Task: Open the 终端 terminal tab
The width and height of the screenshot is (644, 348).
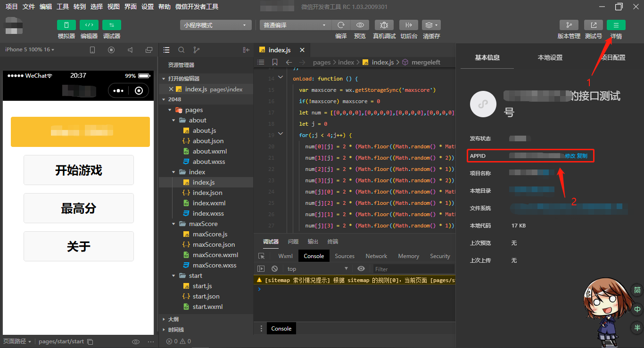Action: [x=333, y=242]
